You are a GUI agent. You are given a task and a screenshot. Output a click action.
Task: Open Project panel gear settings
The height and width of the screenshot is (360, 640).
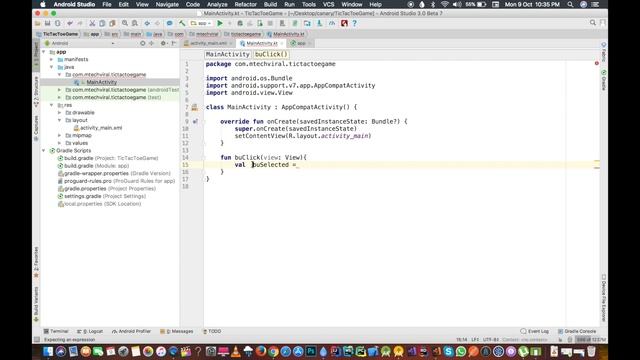coord(163,43)
